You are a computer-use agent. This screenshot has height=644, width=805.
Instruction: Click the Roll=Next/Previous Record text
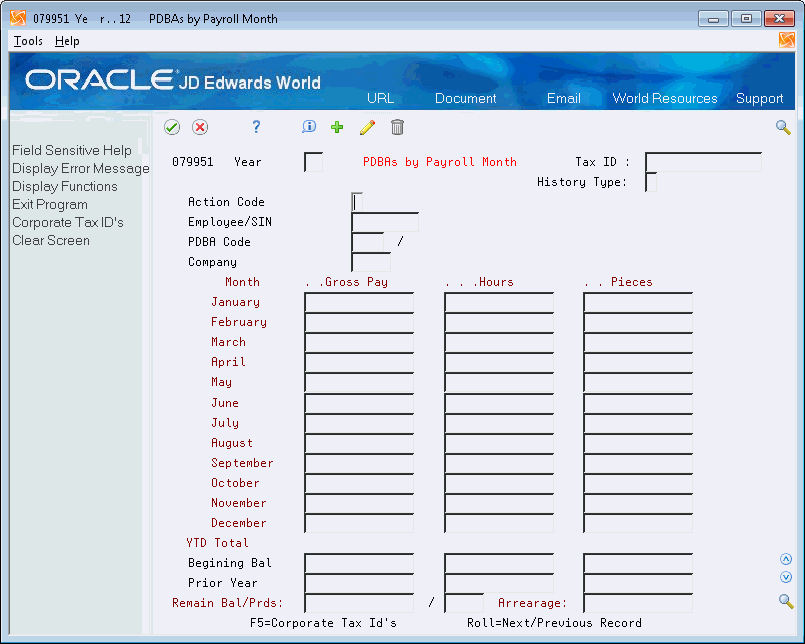tap(554, 623)
